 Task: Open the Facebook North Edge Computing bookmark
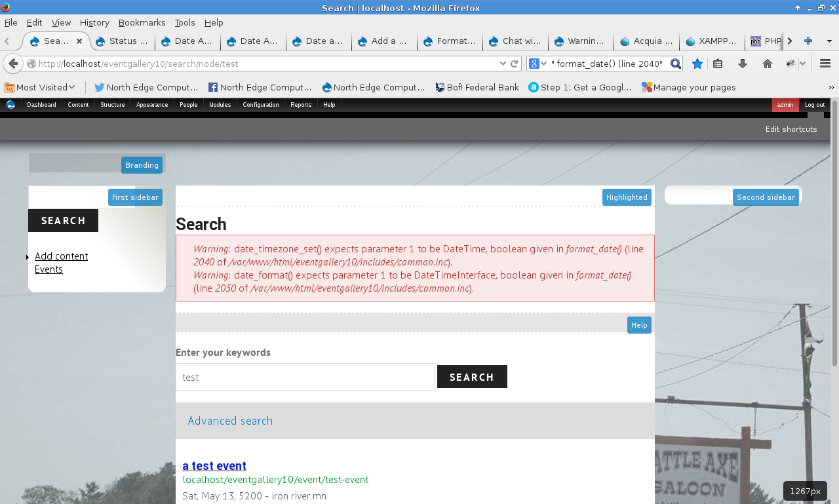pos(260,87)
